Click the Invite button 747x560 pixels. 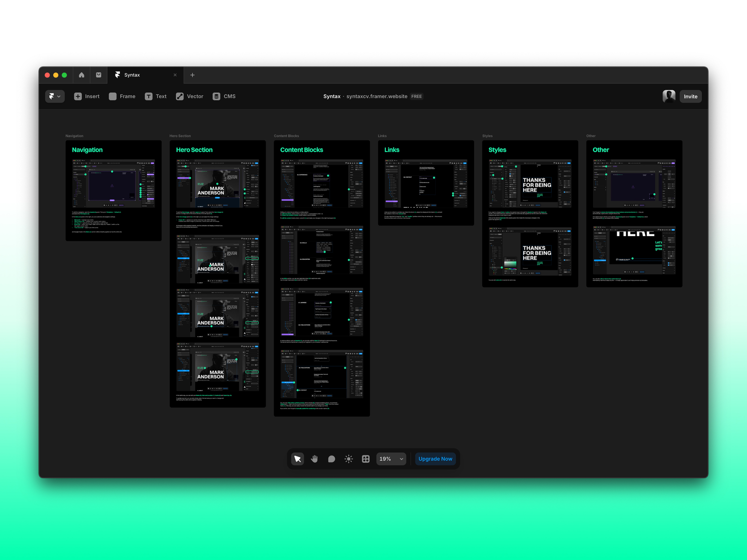690,96
